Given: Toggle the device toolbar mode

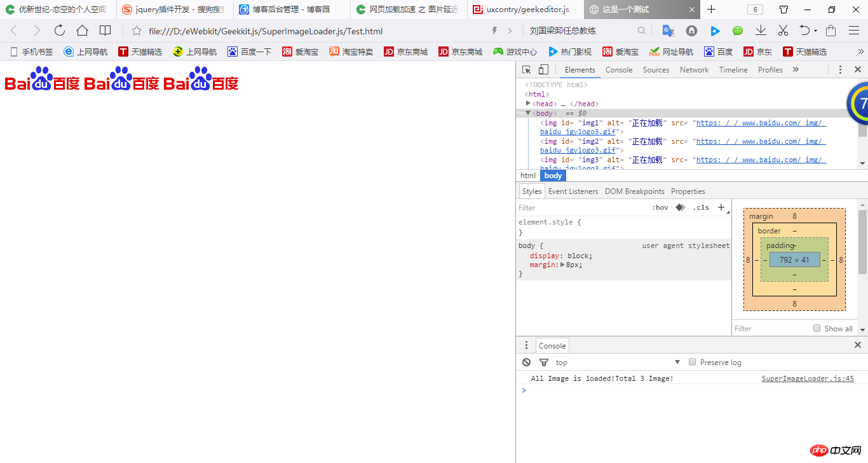Looking at the screenshot, I should [543, 70].
